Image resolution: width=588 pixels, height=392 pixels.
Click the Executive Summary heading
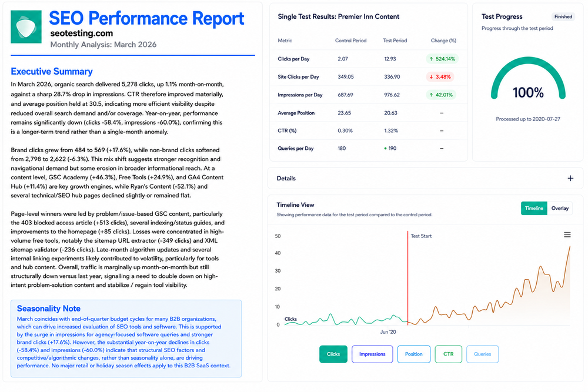(x=52, y=71)
